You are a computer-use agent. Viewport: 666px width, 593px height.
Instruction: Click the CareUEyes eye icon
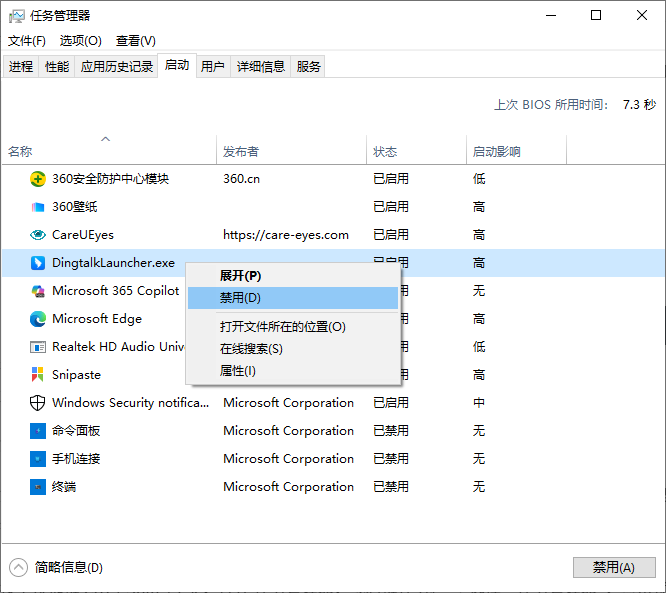pyautogui.click(x=38, y=235)
